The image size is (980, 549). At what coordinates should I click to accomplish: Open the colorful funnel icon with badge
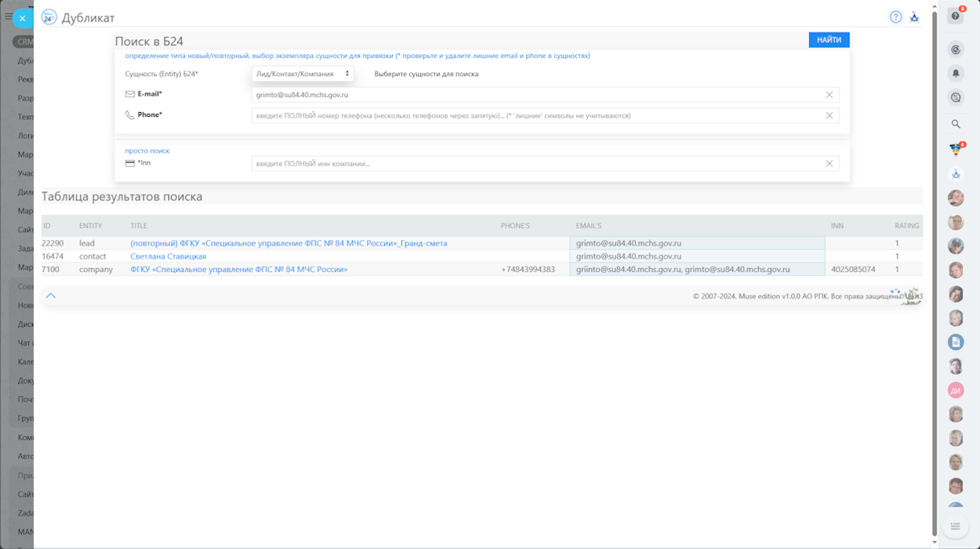click(x=955, y=149)
